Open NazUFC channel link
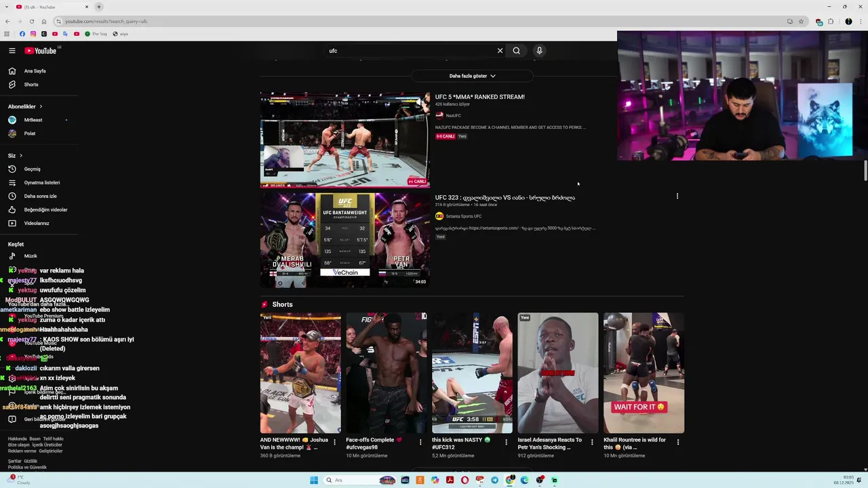 [x=453, y=116]
